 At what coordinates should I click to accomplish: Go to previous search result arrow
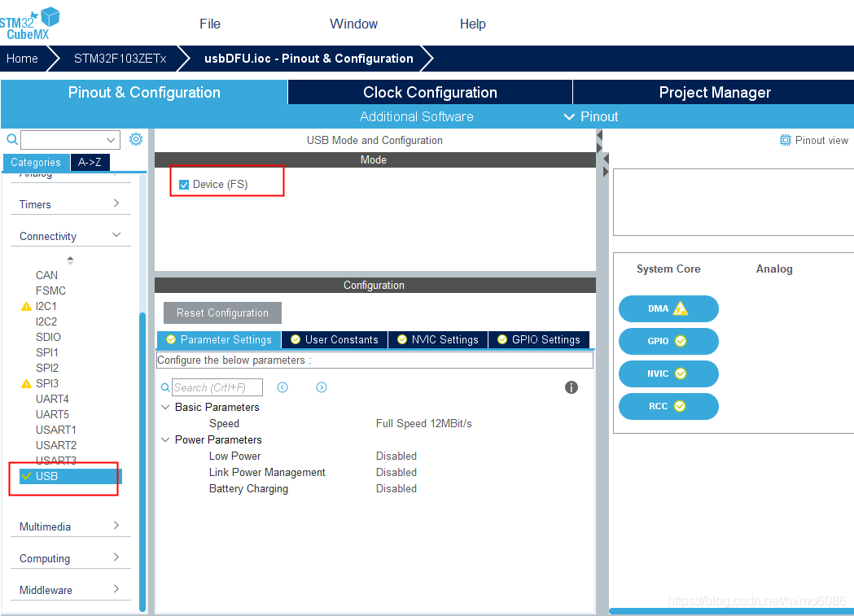coord(282,387)
